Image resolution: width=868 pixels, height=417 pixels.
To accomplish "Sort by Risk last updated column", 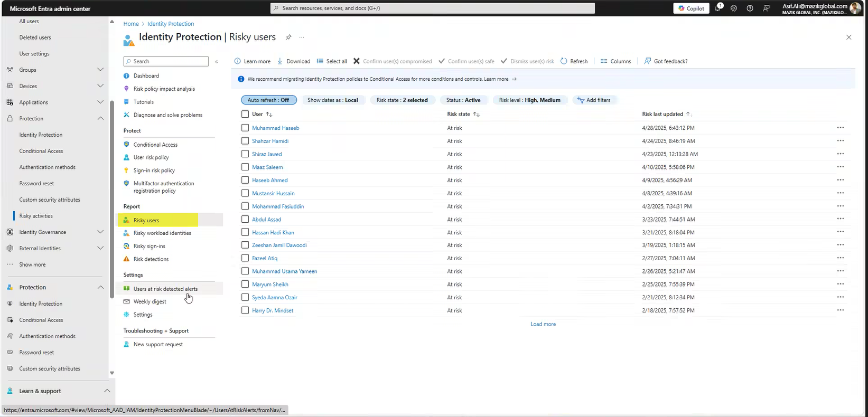I will (666, 114).
